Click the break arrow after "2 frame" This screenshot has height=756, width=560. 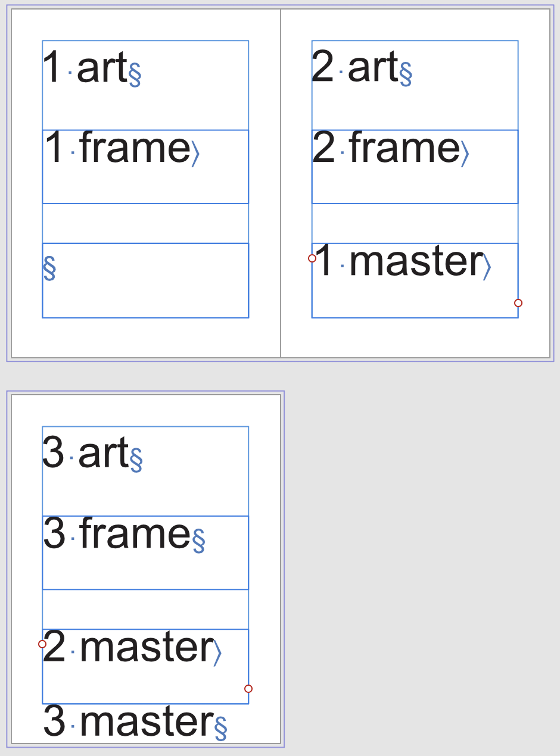tap(465, 154)
